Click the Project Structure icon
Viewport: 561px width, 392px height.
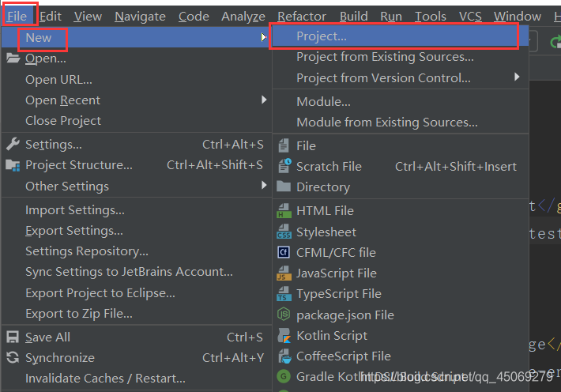coord(13,165)
